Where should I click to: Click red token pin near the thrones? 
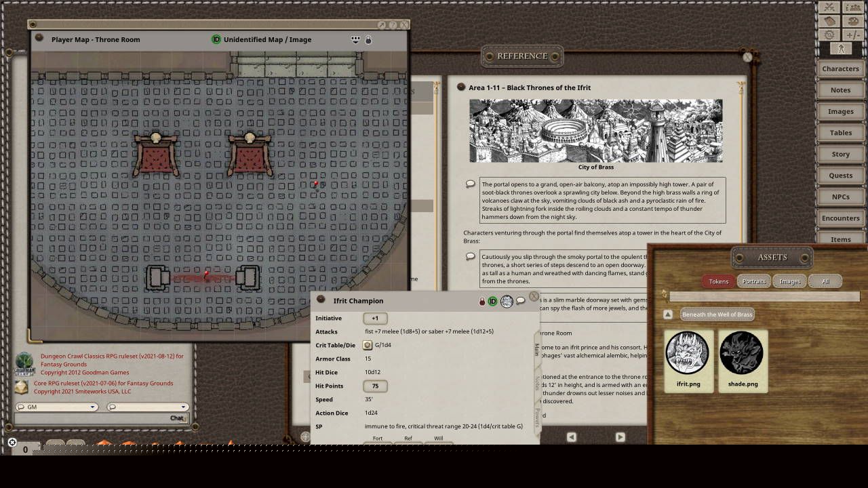[315, 184]
